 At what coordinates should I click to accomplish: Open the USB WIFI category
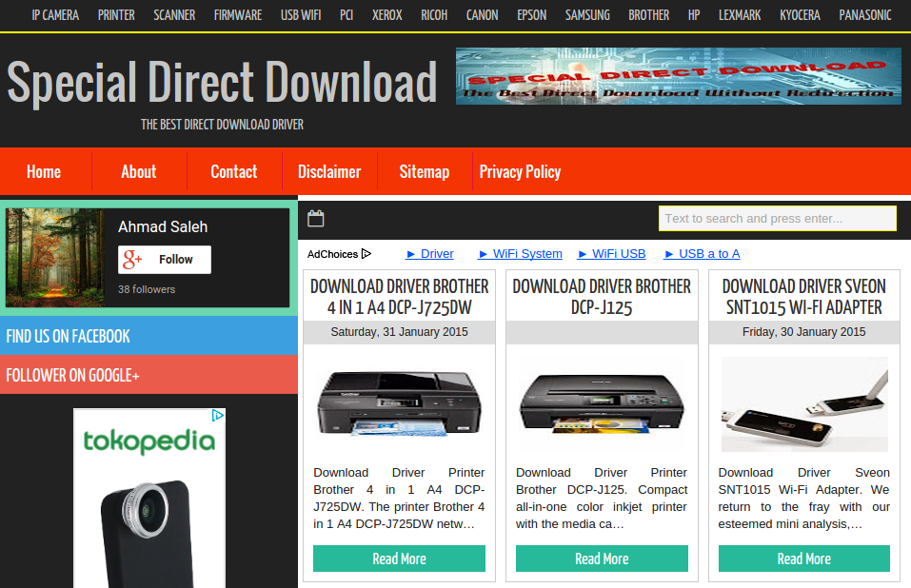click(x=301, y=15)
